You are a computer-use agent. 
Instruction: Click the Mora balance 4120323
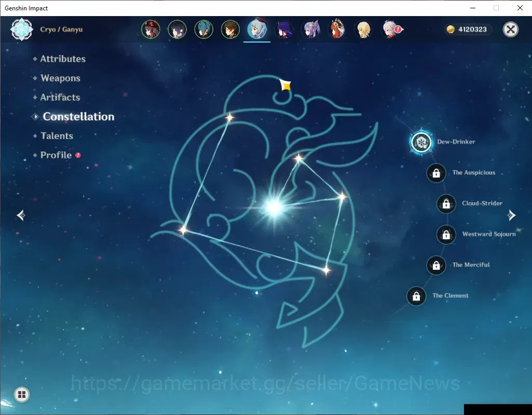point(472,30)
